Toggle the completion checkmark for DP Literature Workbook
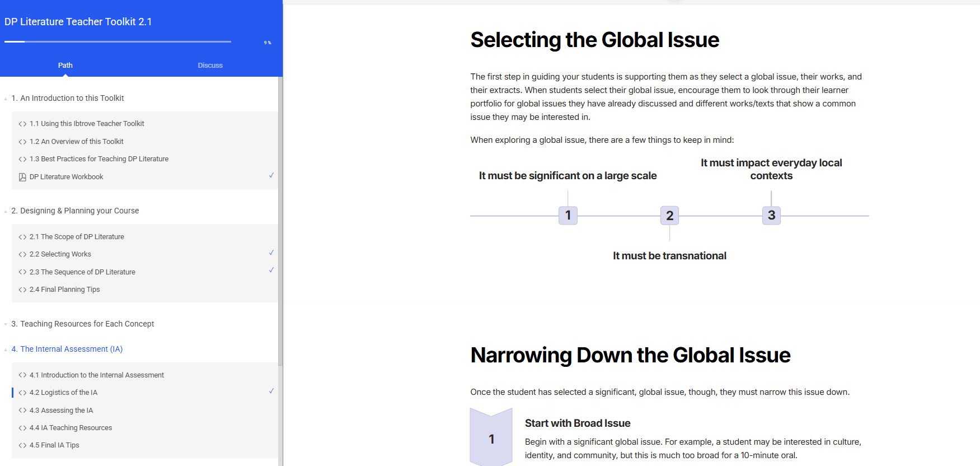The height and width of the screenshot is (466, 980). point(271,175)
